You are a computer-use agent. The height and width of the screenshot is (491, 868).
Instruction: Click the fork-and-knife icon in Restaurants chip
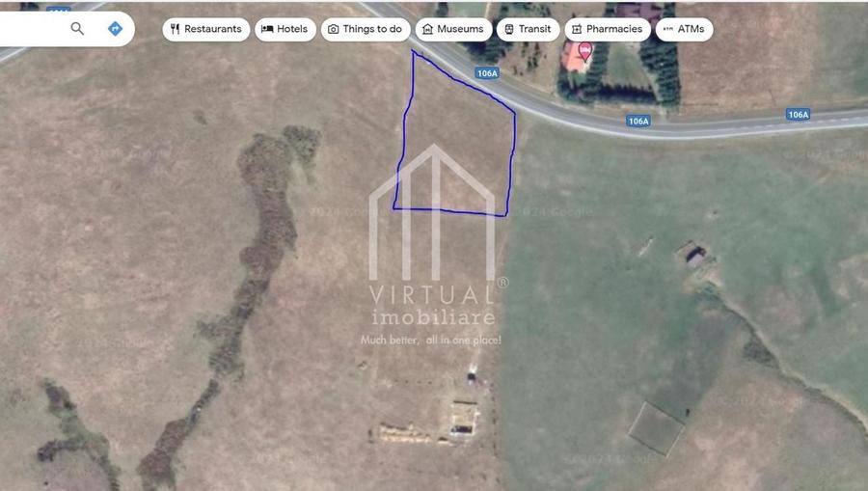[175, 29]
